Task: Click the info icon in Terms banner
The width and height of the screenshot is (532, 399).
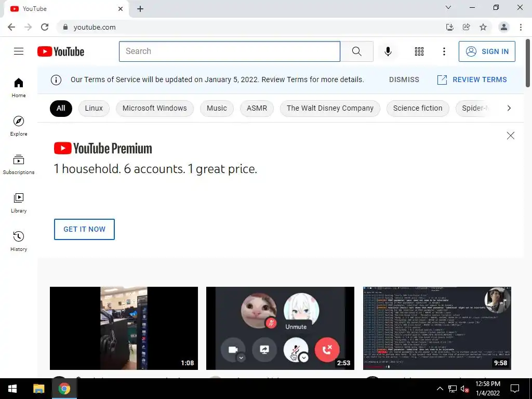Action: tap(56, 79)
